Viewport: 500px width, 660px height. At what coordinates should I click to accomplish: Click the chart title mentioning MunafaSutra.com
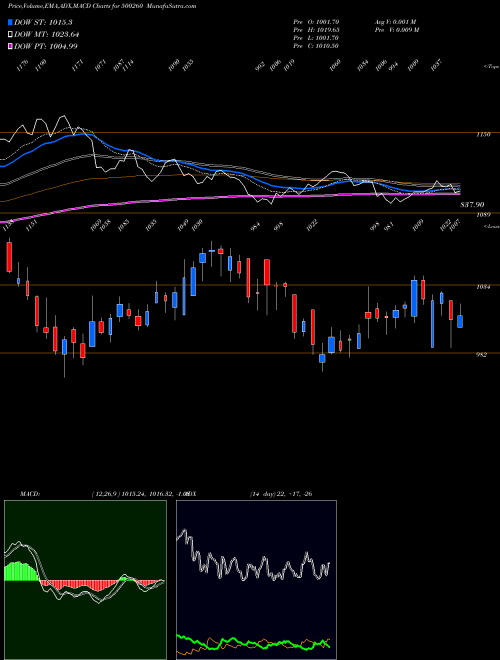click(102, 6)
